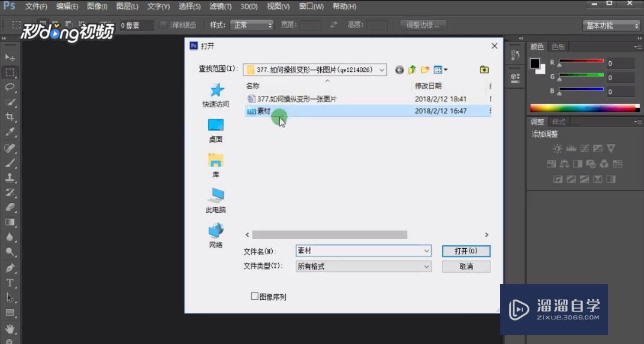Open Quick Access (快速访问) location
Image resolution: width=644 pixels, height=344 pixels.
pos(216,95)
